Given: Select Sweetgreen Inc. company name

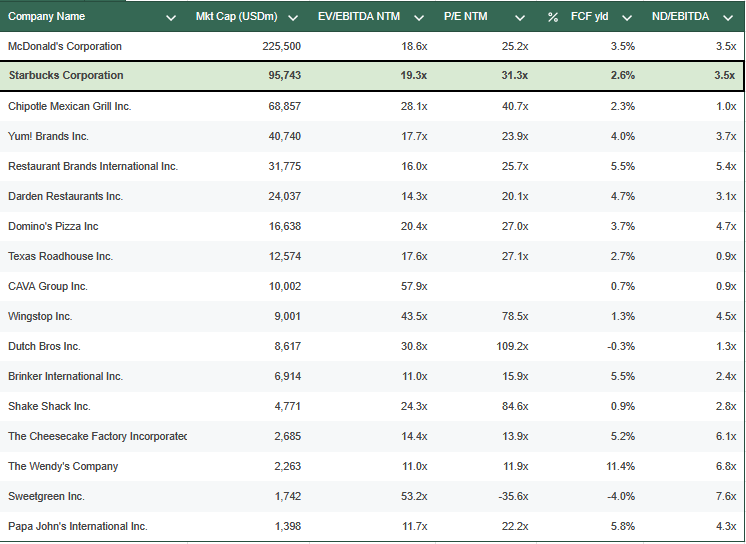Looking at the screenshot, I should pos(46,496).
